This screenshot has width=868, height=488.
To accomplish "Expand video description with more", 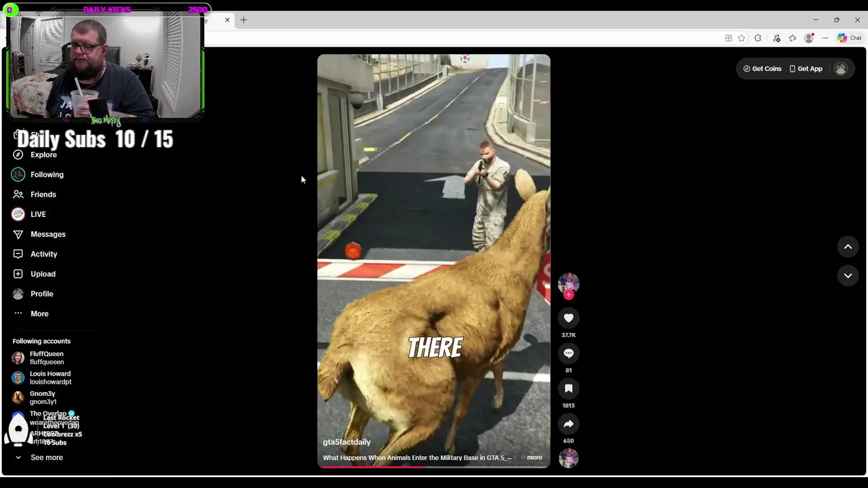I will pos(534,457).
